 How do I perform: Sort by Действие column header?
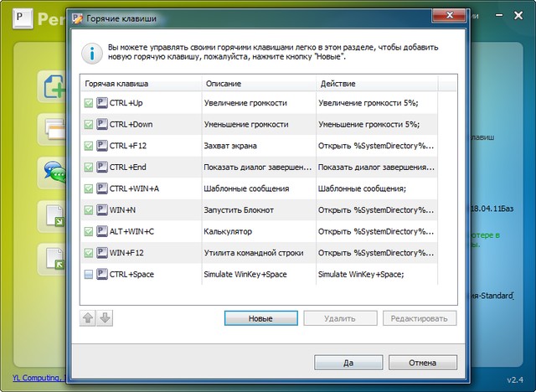[x=378, y=84]
